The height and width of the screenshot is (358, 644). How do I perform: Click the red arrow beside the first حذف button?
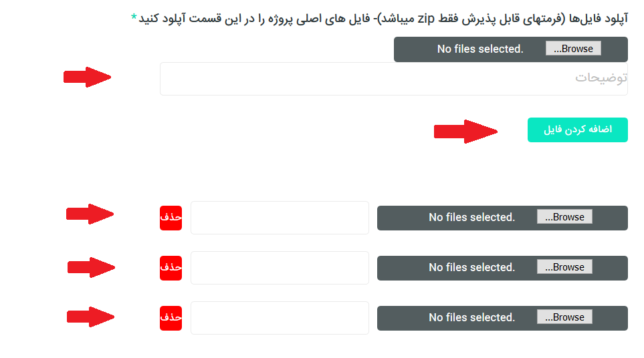click(x=90, y=214)
